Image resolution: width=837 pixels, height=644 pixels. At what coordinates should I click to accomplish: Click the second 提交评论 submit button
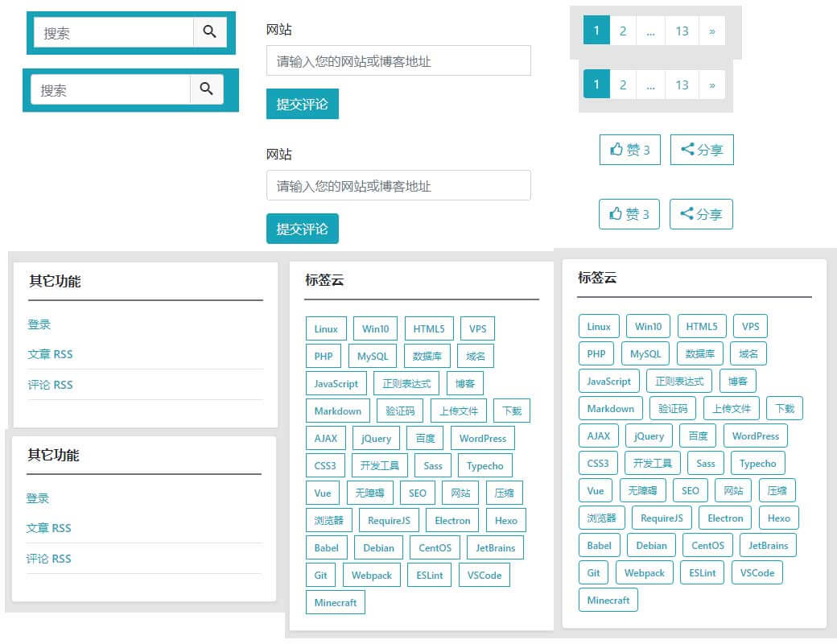302,228
